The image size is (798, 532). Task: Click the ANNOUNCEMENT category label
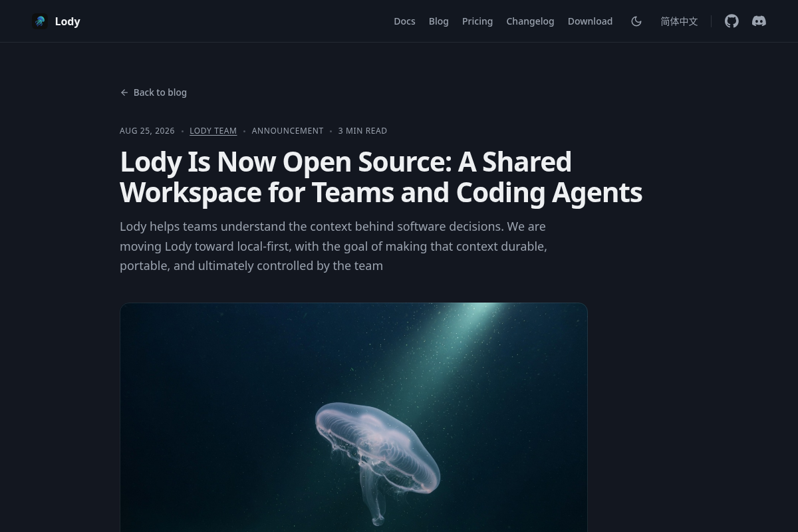click(x=287, y=131)
